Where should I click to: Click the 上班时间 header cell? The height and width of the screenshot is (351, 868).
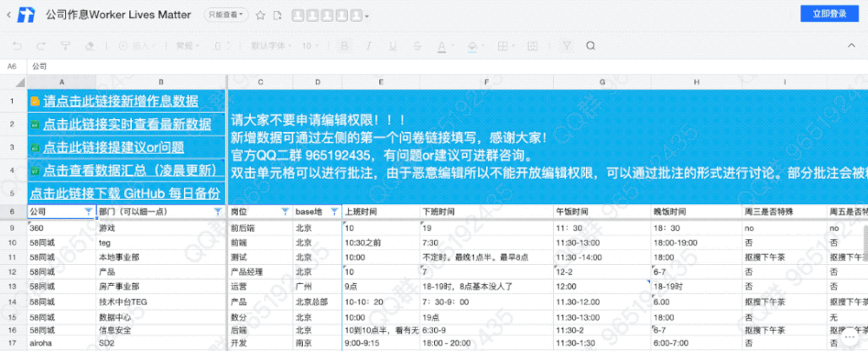point(381,212)
